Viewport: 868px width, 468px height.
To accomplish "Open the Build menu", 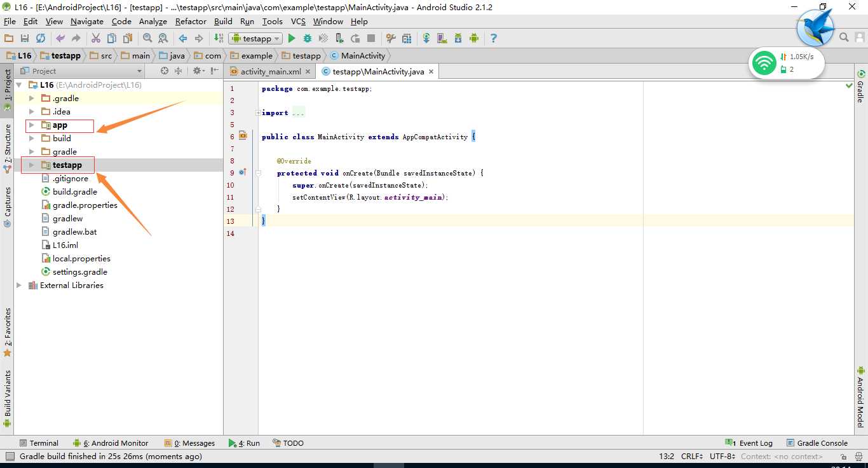I will [x=223, y=21].
